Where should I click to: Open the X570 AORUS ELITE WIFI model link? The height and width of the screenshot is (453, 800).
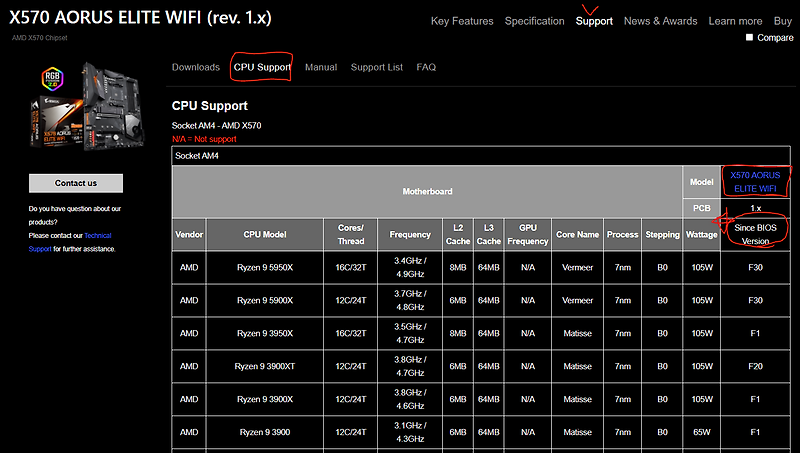pos(755,182)
